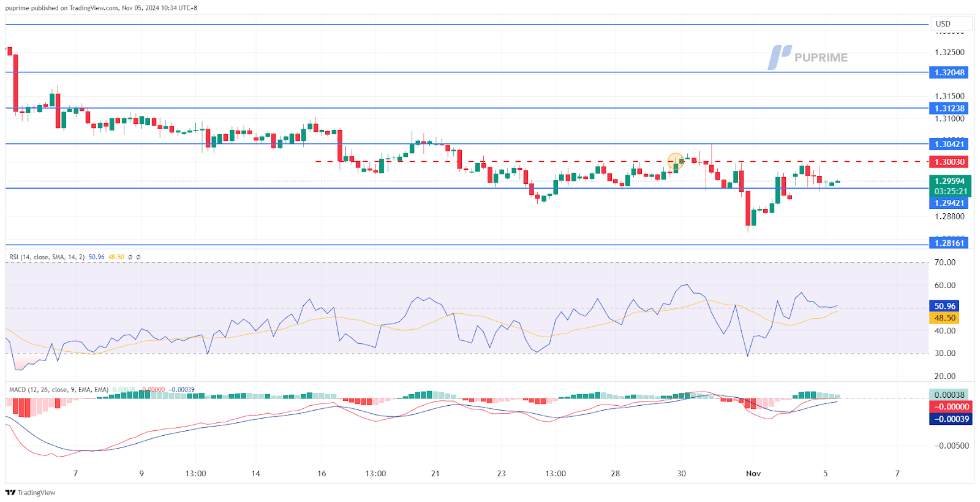Screen dimensions: 980x502
Task: Click the 23 date label on time axis
Action: pyautogui.click(x=502, y=474)
